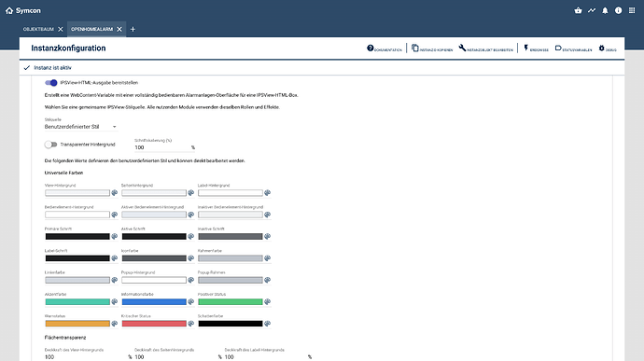Click the teal Akzentfarbe swatch
644x361 pixels.
click(77, 302)
